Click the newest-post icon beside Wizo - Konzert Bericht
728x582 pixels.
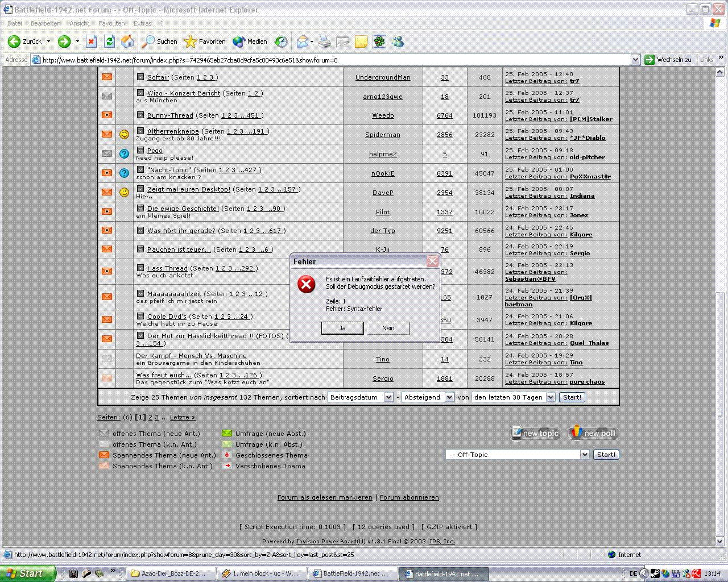coord(140,93)
